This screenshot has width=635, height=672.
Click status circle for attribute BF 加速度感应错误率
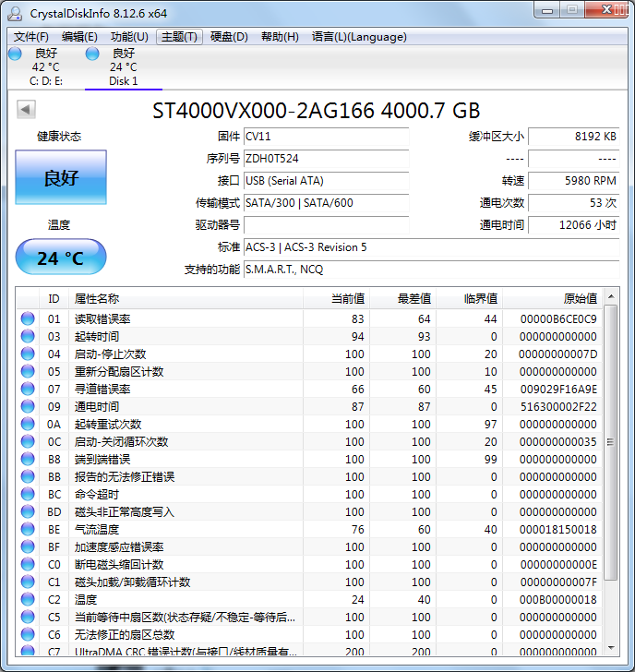coord(28,546)
